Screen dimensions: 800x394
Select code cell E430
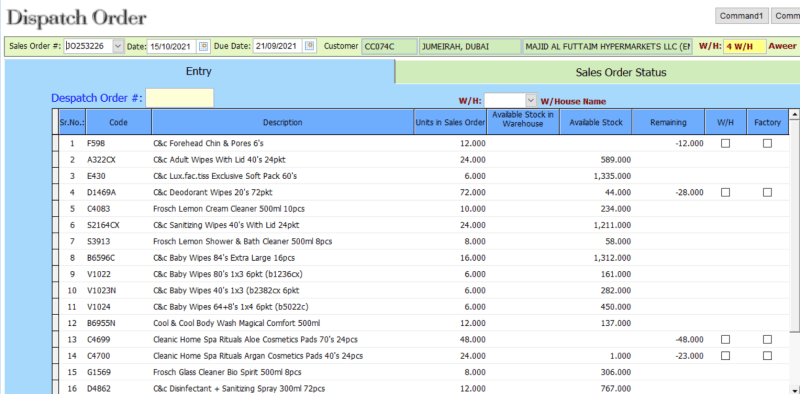click(x=118, y=176)
